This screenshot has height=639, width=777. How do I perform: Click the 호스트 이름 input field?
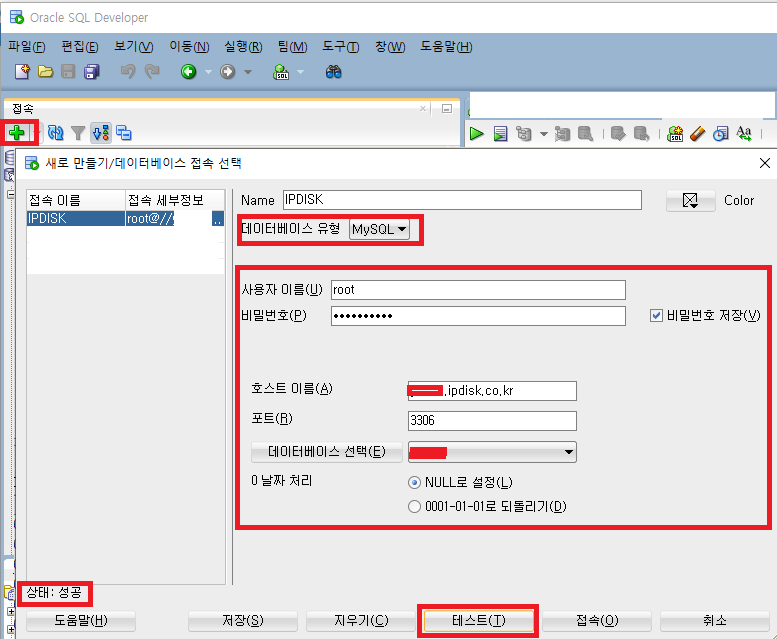(492, 391)
